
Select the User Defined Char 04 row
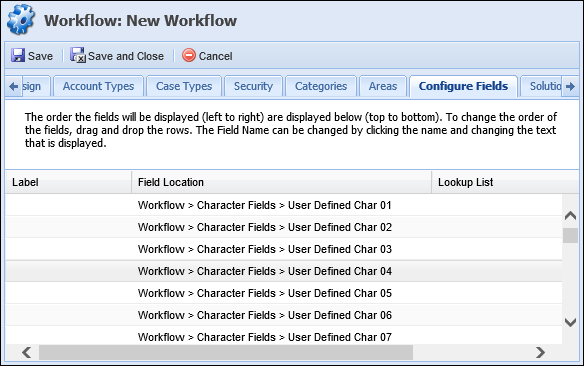pyautogui.click(x=283, y=271)
